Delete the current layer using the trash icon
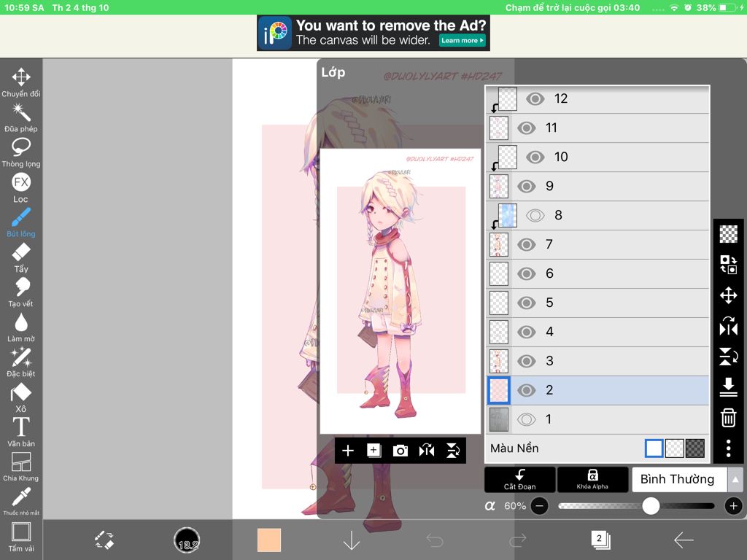747x560 pixels. (x=727, y=418)
